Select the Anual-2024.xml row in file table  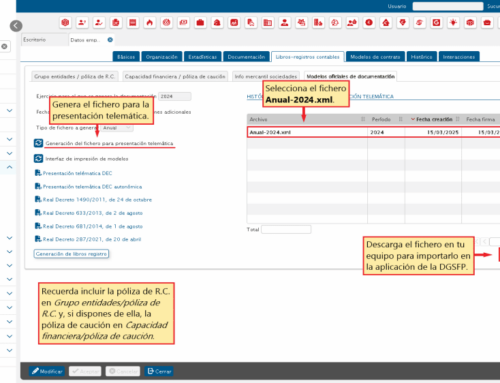[x=373, y=132]
